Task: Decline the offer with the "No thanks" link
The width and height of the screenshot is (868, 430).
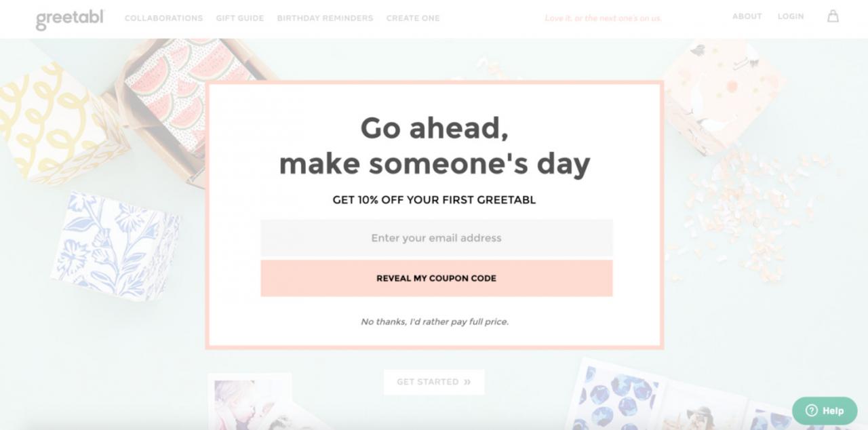Action: point(435,321)
